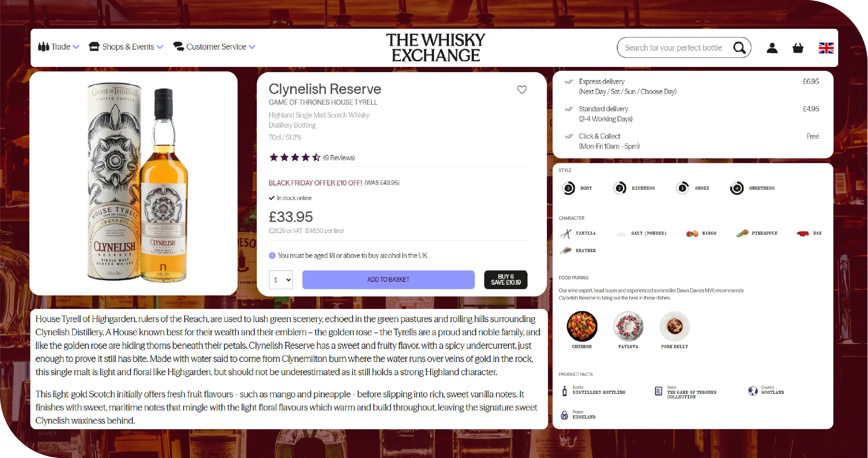Screen dimensions: 868x458
Task: Click Buy 6 Save £10.19 button
Action: pyautogui.click(x=506, y=280)
